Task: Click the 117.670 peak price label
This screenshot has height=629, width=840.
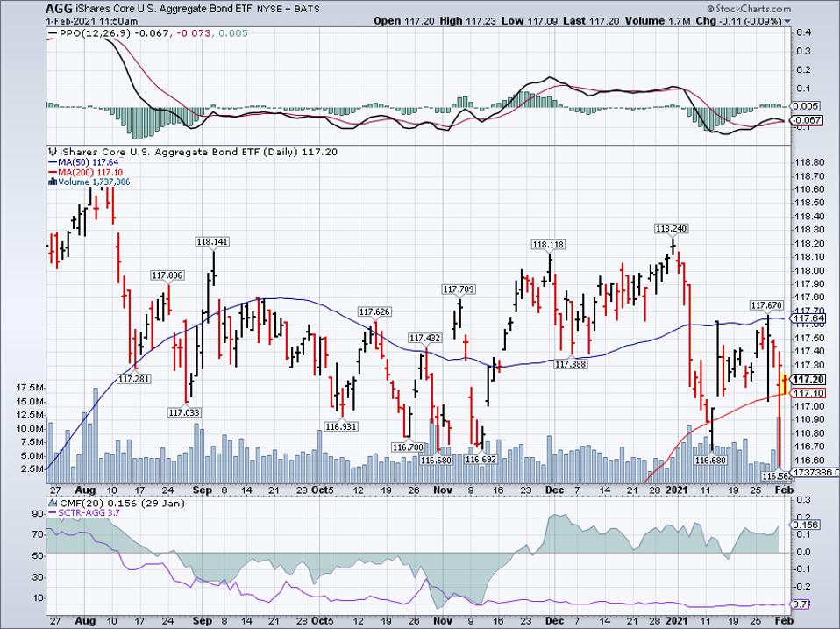Action: (767, 305)
